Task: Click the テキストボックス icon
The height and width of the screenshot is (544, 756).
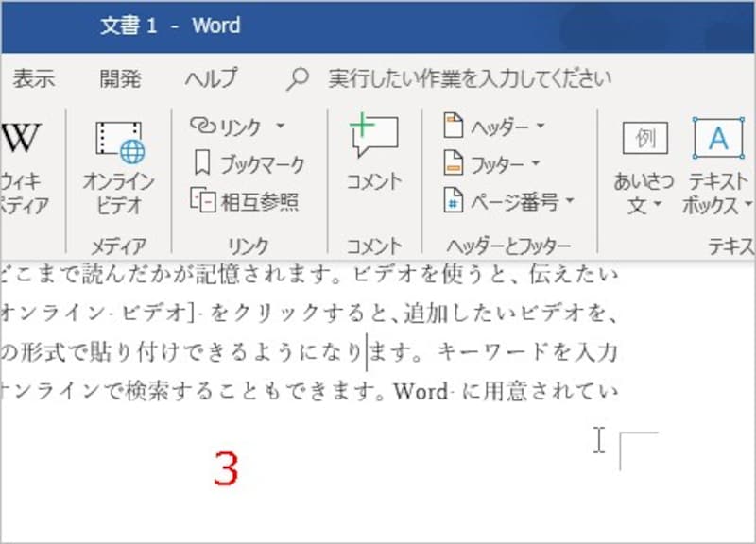Action: (x=718, y=138)
